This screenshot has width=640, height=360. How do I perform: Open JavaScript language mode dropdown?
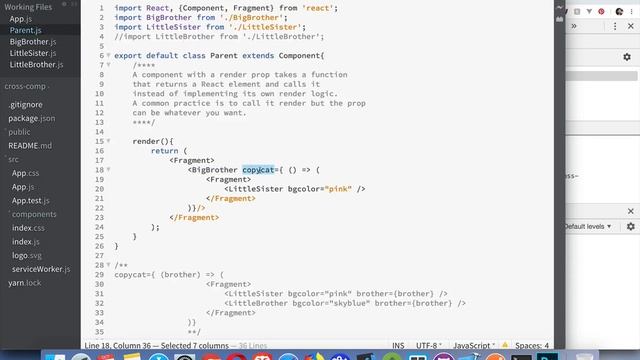(474, 345)
